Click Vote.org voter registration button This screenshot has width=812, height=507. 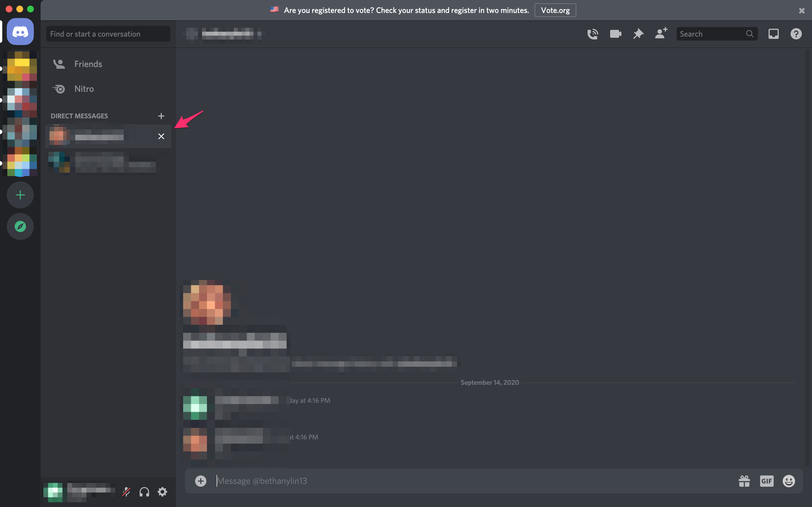(x=555, y=10)
